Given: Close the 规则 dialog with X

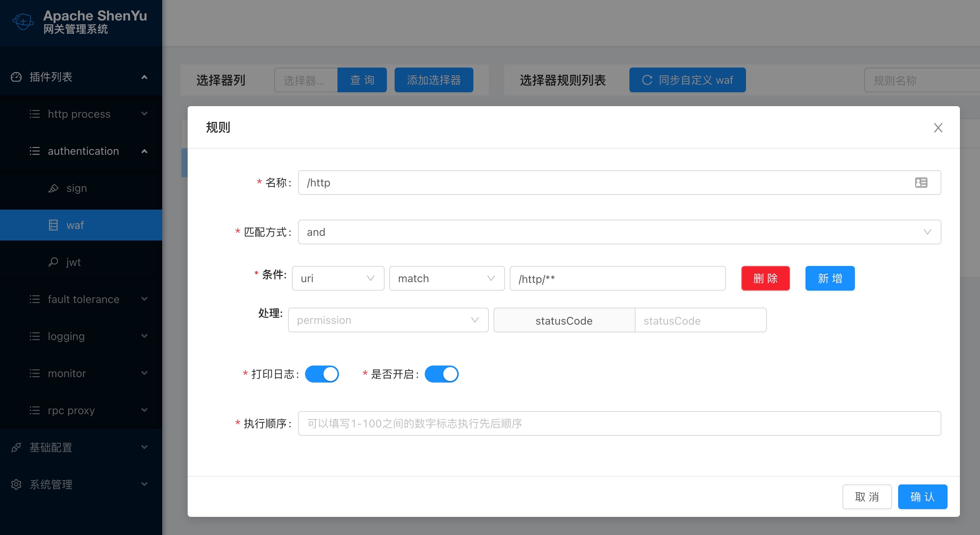Looking at the screenshot, I should 938,128.
